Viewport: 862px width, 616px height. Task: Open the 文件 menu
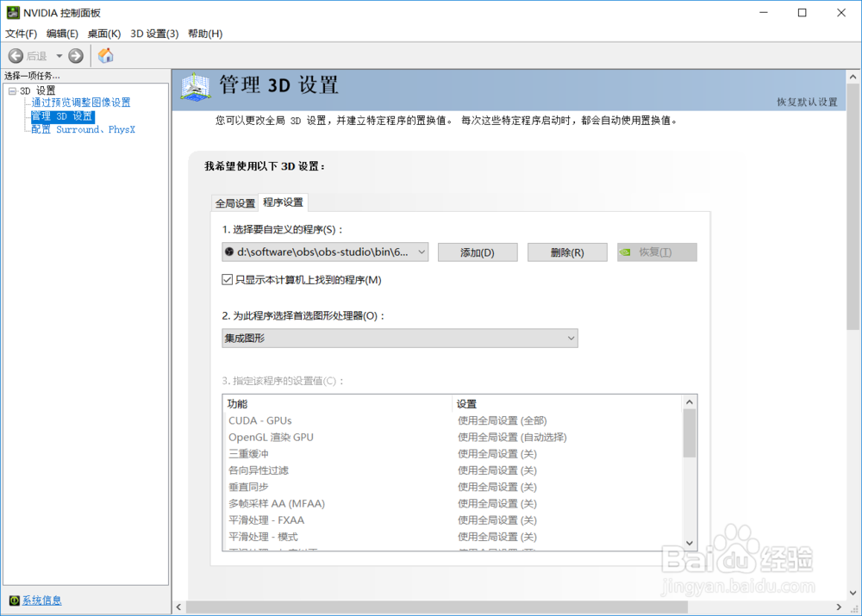(19, 34)
